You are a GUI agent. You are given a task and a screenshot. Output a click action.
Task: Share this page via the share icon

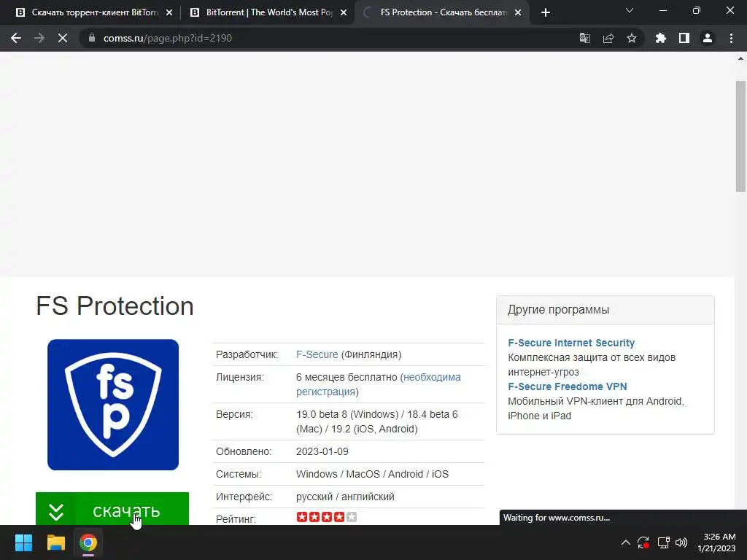pos(608,38)
